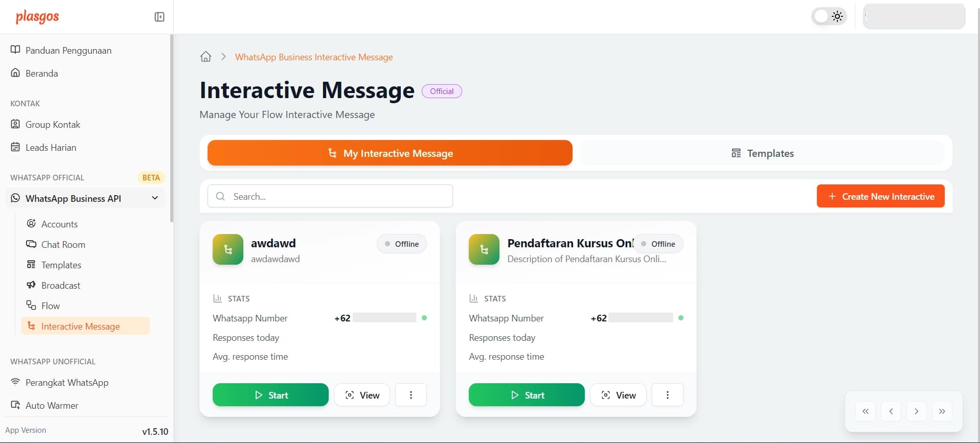Collapse the WhatsApp Business API section
This screenshot has width=980, height=443.
(155, 198)
